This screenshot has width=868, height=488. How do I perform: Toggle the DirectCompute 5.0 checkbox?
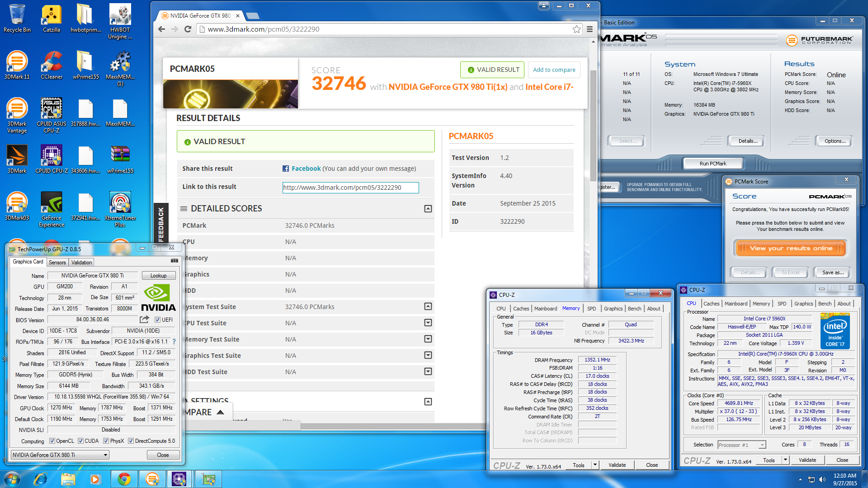[x=131, y=441]
